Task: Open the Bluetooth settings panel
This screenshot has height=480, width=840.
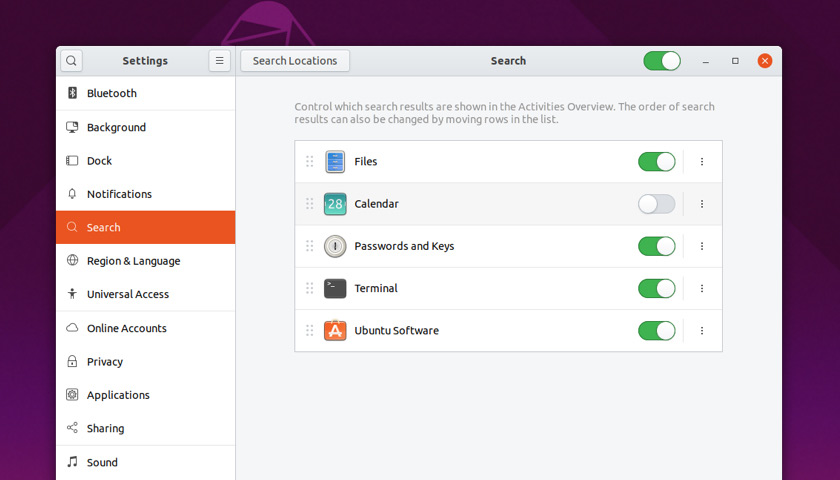Action: coord(146,93)
